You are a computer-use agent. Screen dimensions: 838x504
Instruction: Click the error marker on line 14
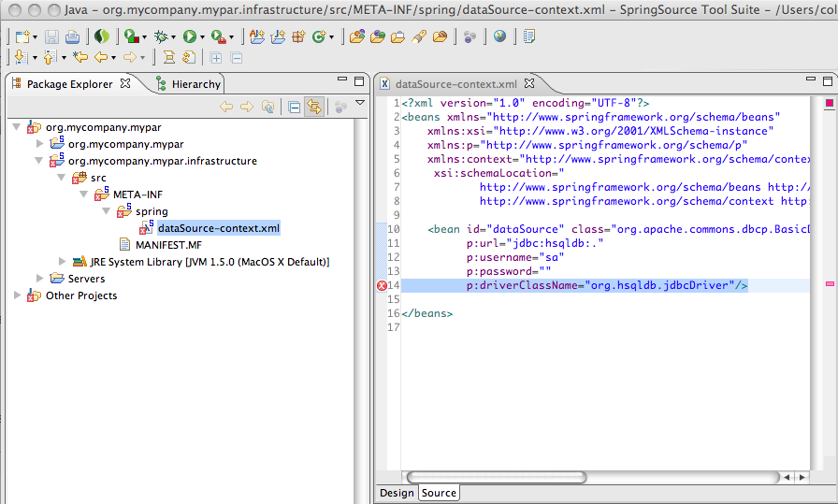click(x=382, y=285)
